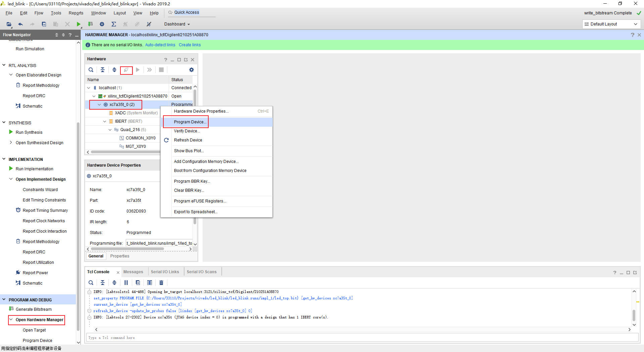Float the Hardware panel
The image size is (644, 352).
[x=186, y=60]
